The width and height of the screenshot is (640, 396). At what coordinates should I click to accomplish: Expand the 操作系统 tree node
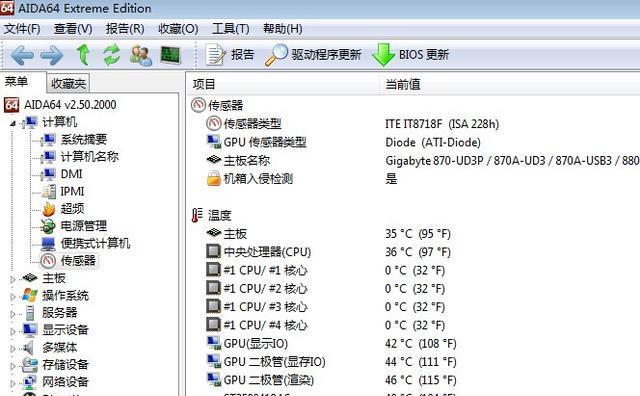[13, 297]
